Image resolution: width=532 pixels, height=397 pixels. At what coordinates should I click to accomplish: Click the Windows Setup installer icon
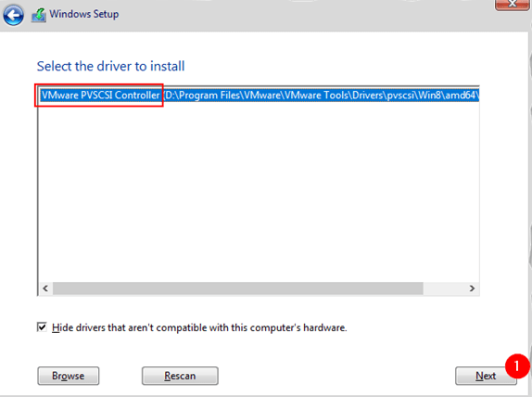(x=39, y=15)
